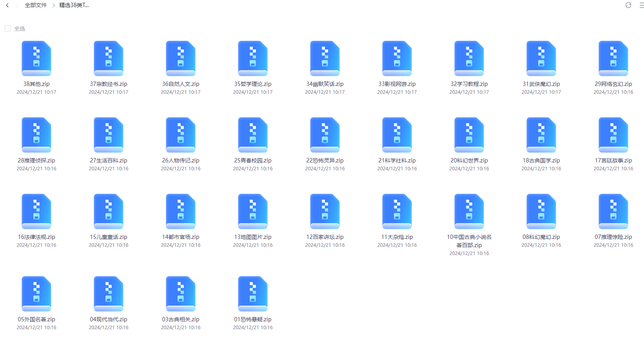
Task: Refresh the file list
Action: tap(628, 5)
